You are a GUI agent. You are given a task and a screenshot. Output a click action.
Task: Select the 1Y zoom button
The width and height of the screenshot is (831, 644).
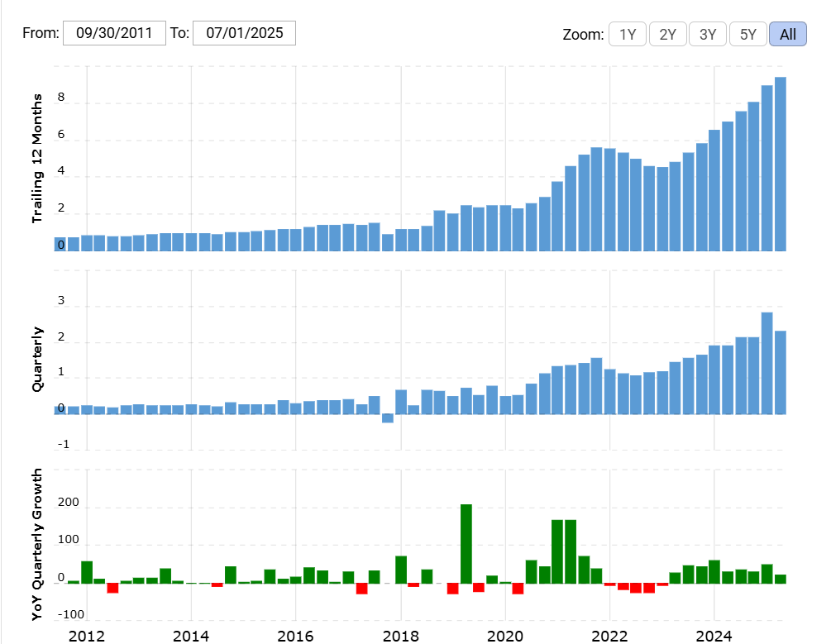[628, 35]
